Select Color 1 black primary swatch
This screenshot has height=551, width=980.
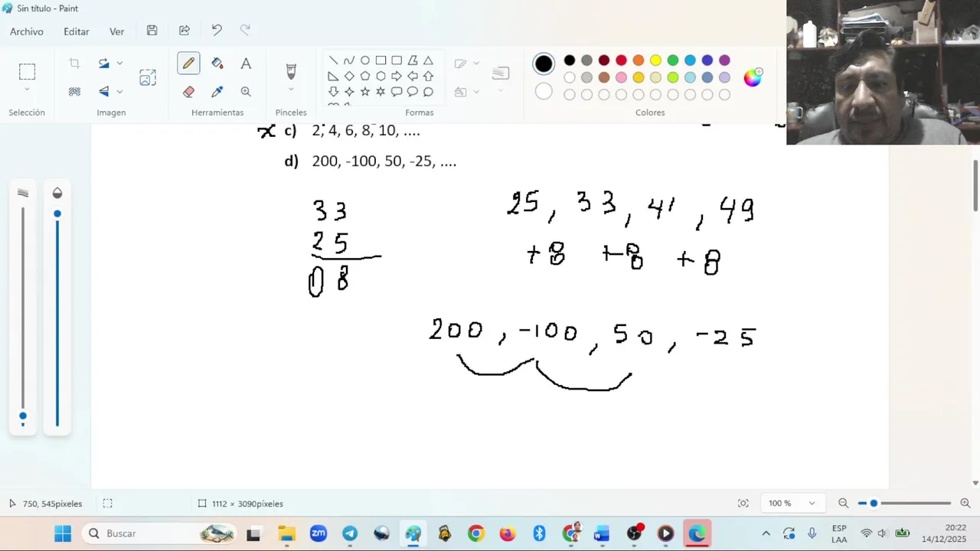[544, 64]
